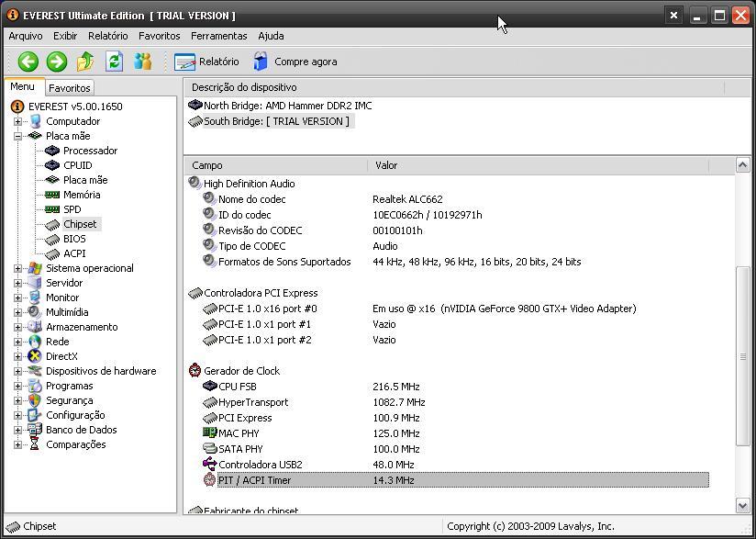
Task: Click the Processador chip icon in tree
Action: [52, 151]
